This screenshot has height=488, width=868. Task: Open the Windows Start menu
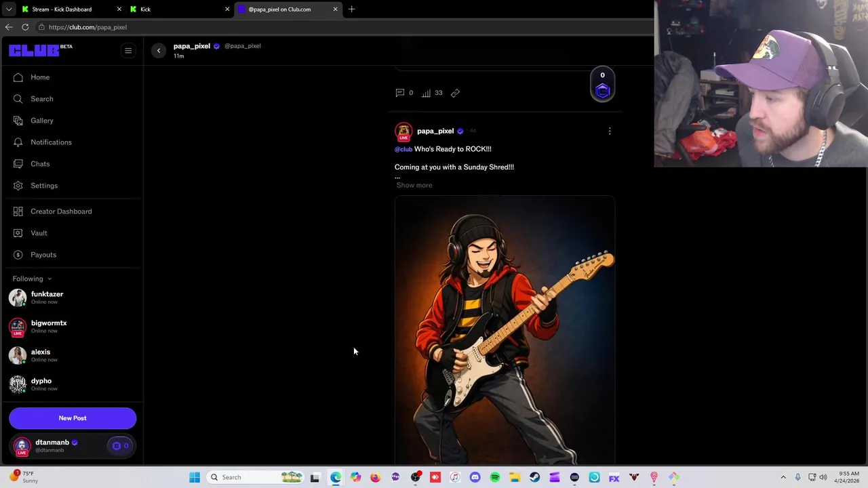click(195, 477)
